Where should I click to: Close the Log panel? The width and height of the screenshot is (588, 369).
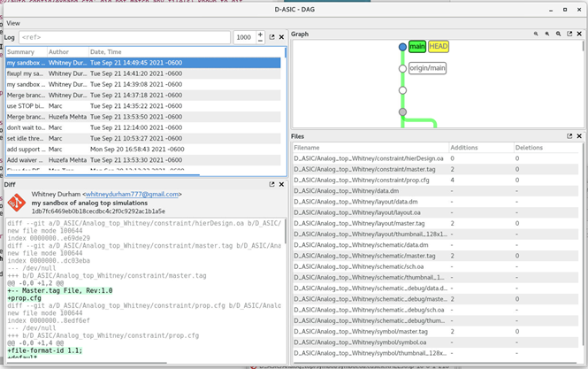(x=281, y=37)
